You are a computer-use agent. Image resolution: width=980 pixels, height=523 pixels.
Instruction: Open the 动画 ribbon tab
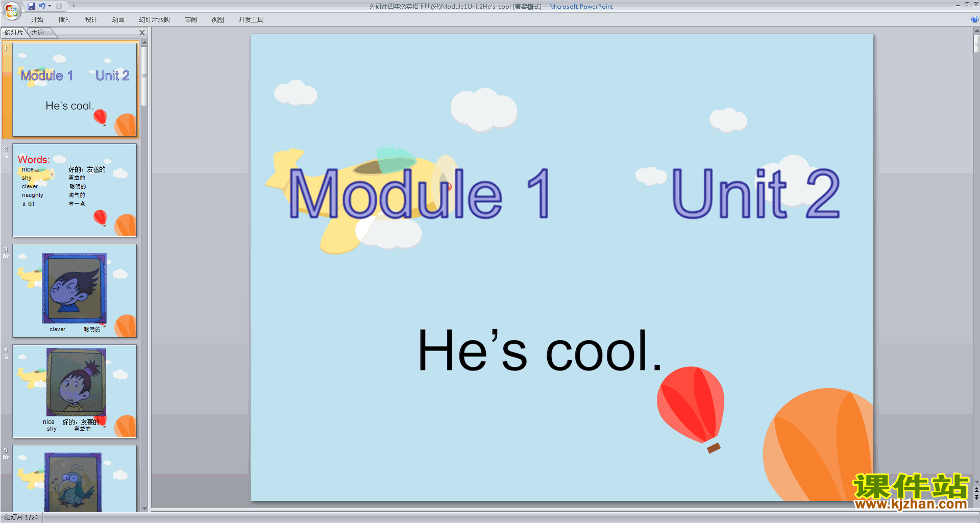(118, 20)
